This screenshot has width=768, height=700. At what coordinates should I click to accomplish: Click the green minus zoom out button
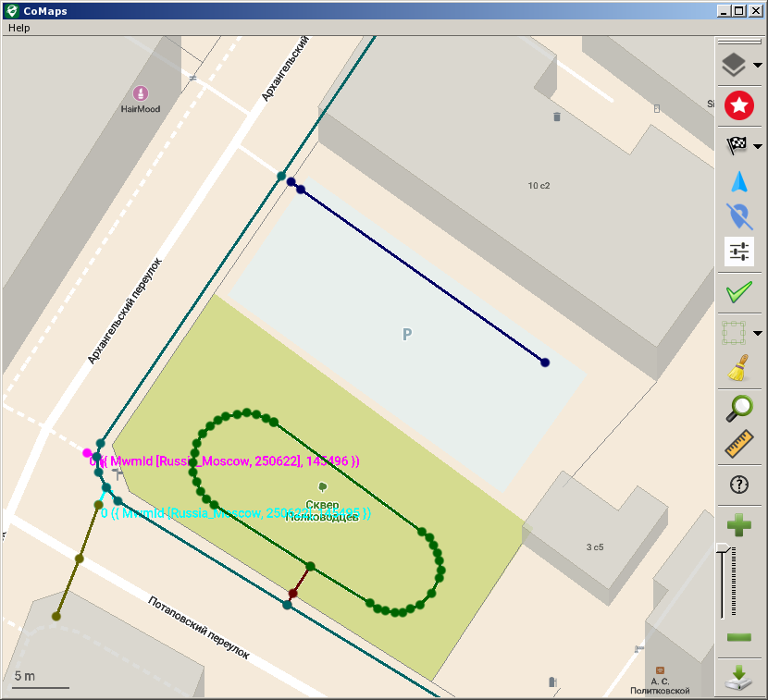738,637
